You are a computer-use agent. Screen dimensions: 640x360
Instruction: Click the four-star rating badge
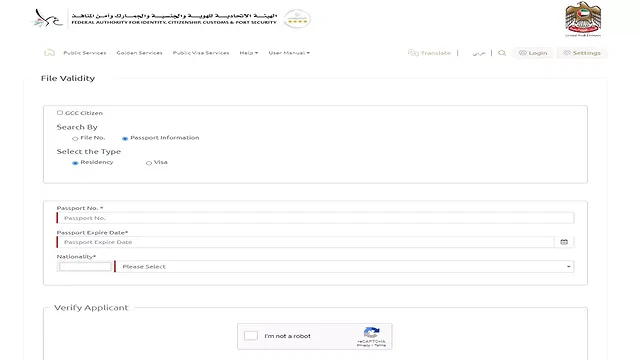click(297, 19)
